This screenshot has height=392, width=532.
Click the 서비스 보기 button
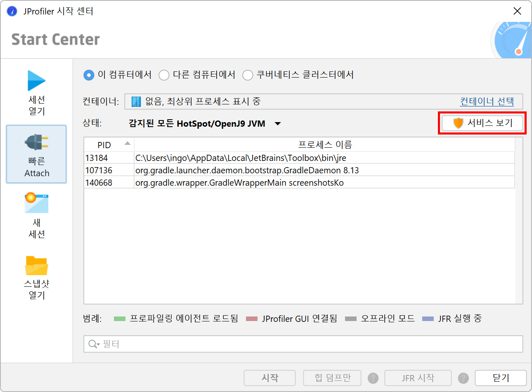coord(482,123)
